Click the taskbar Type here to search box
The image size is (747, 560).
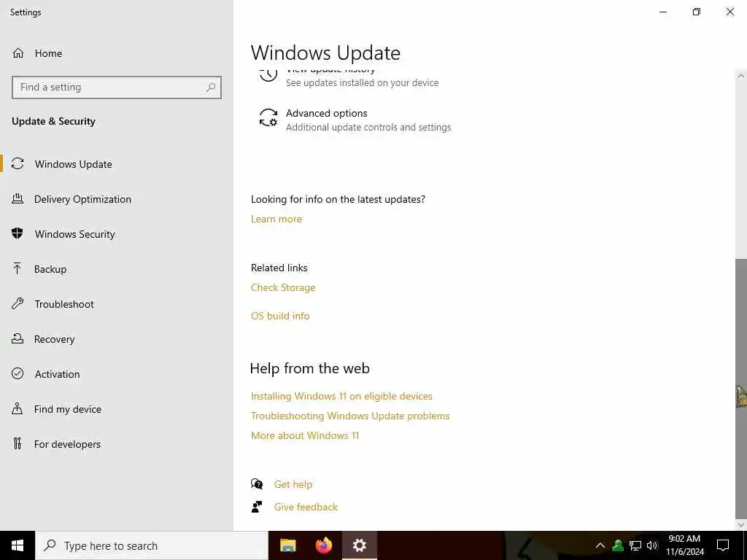pos(152,545)
